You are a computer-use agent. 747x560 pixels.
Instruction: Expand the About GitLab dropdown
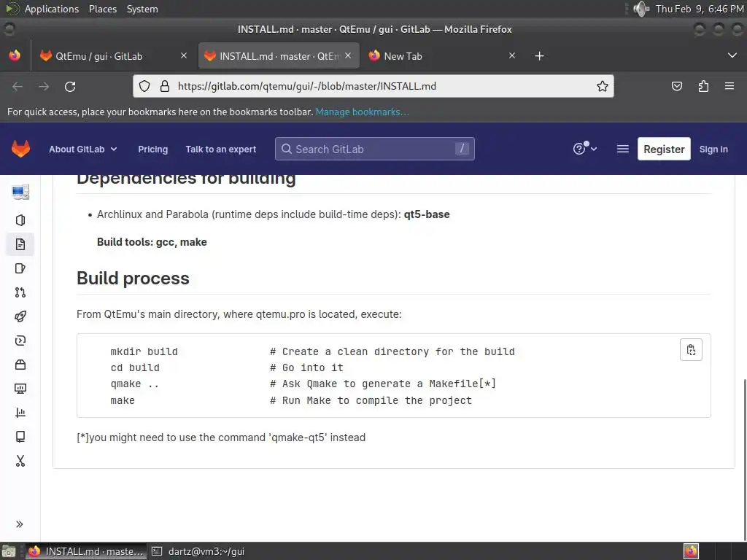pyautogui.click(x=83, y=149)
